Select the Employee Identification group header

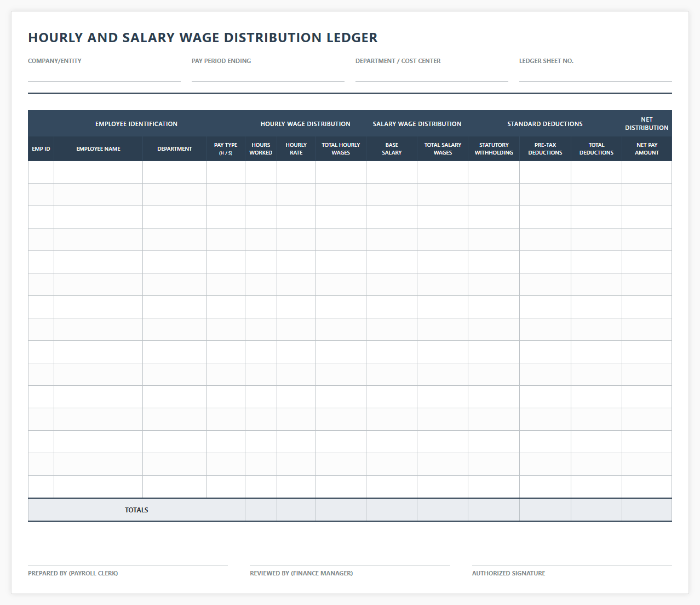point(136,124)
